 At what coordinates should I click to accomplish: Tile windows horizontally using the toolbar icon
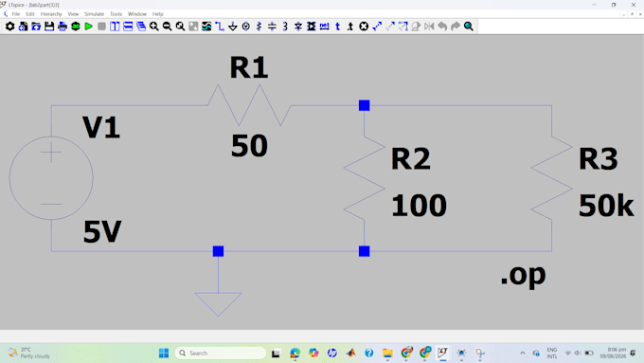pos(128,27)
